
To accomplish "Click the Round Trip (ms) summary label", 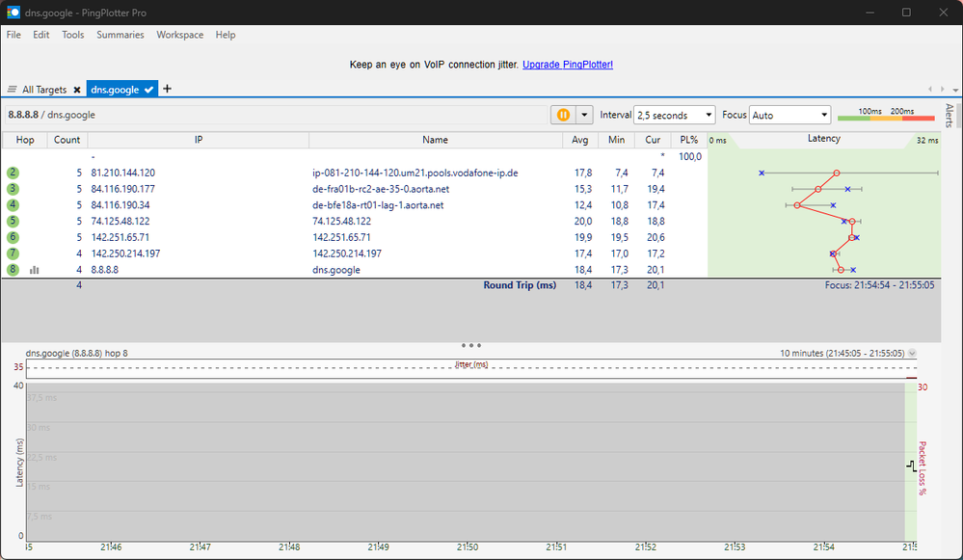I will tap(520, 285).
